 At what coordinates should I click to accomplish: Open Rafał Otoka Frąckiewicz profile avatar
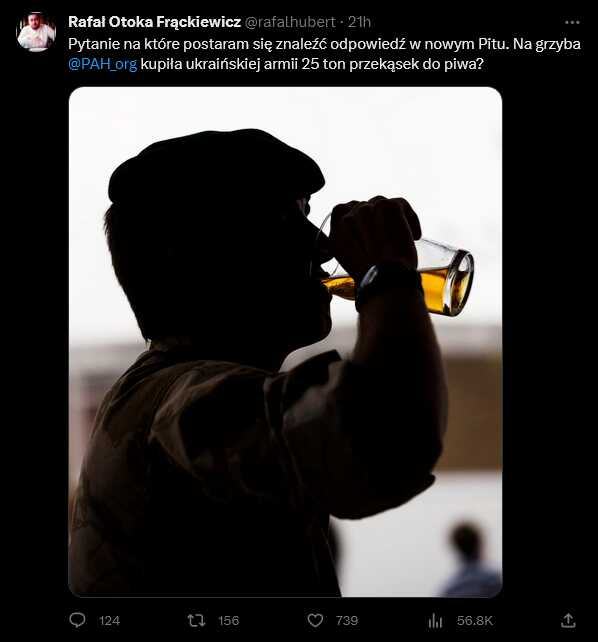tap(36, 32)
